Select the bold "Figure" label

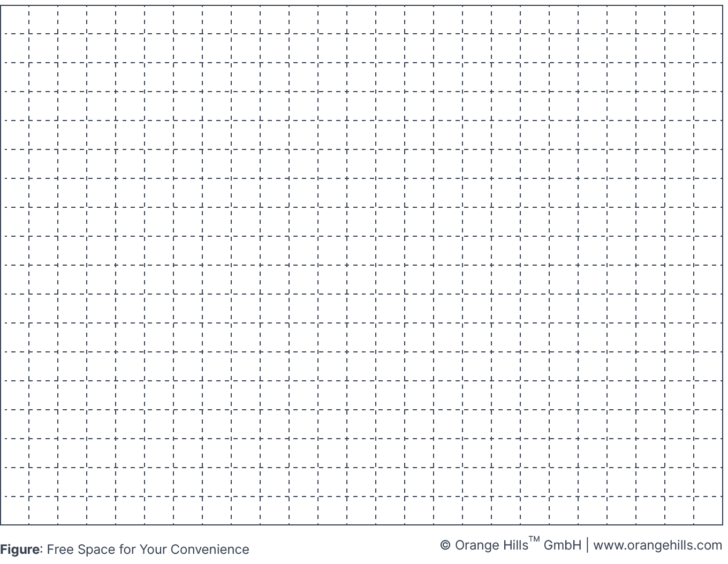(x=20, y=550)
